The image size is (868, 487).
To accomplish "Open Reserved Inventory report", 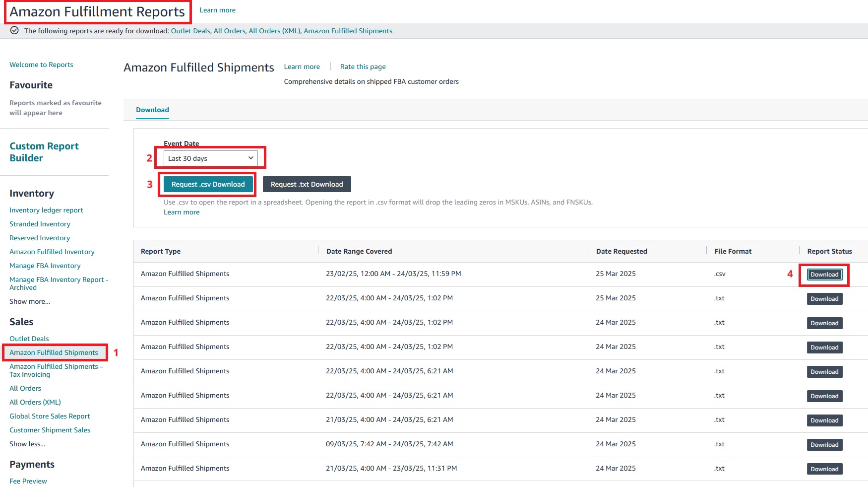I will [40, 238].
